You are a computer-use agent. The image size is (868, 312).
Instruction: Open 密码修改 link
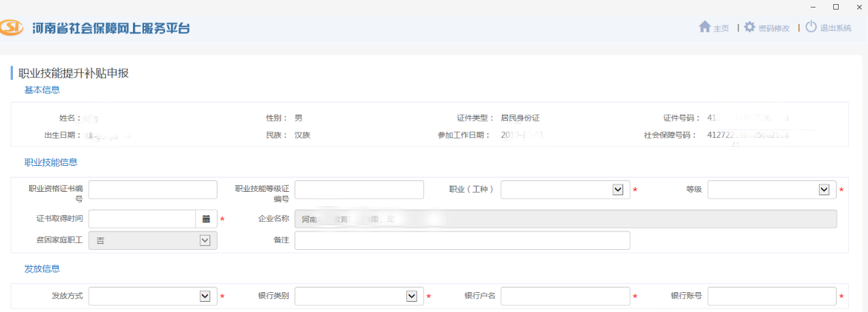click(x=774, y=29)
